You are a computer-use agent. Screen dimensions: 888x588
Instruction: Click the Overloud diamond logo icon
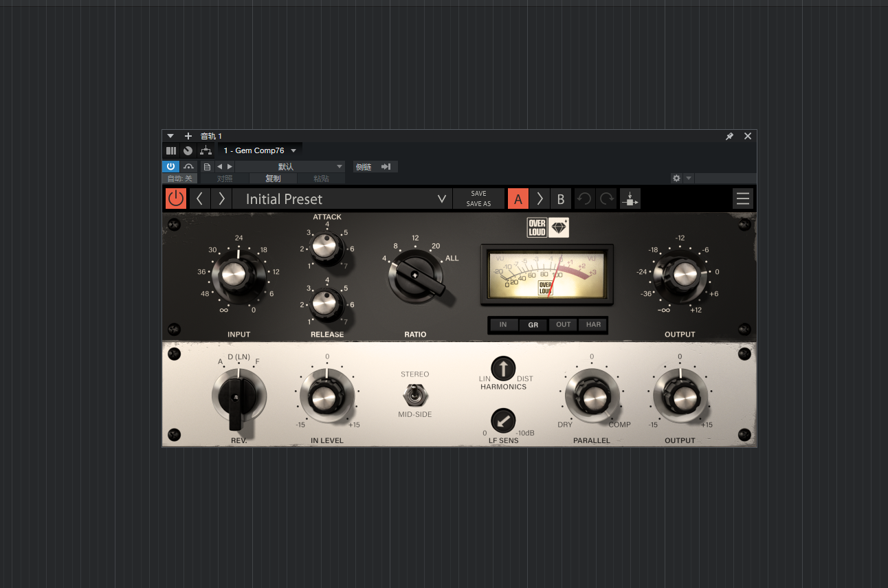click(x=558, y=227)
